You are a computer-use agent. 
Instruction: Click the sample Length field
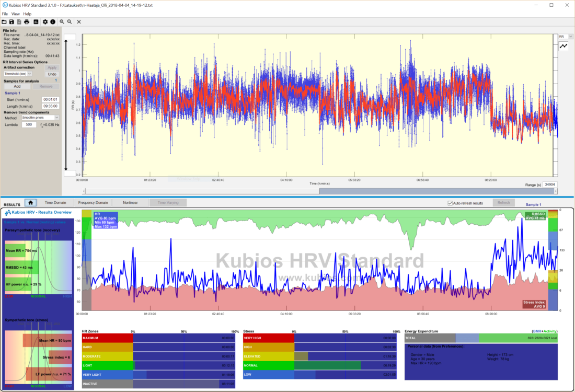(x=50, y=106)
